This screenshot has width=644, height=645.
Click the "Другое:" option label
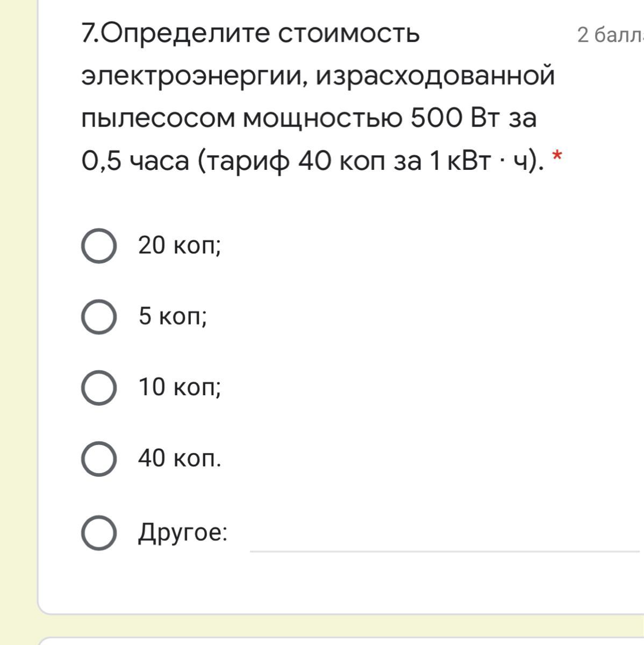coord(183,533)
